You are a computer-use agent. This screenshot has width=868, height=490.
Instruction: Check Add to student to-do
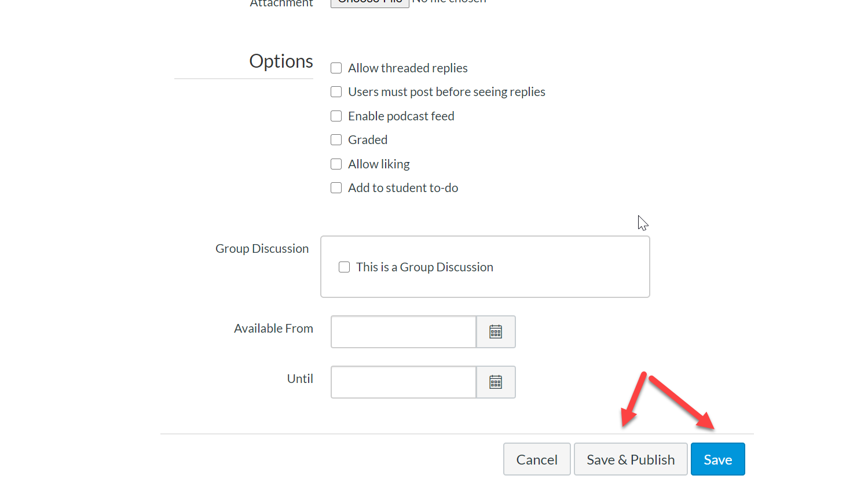click(x=336, y=188)
